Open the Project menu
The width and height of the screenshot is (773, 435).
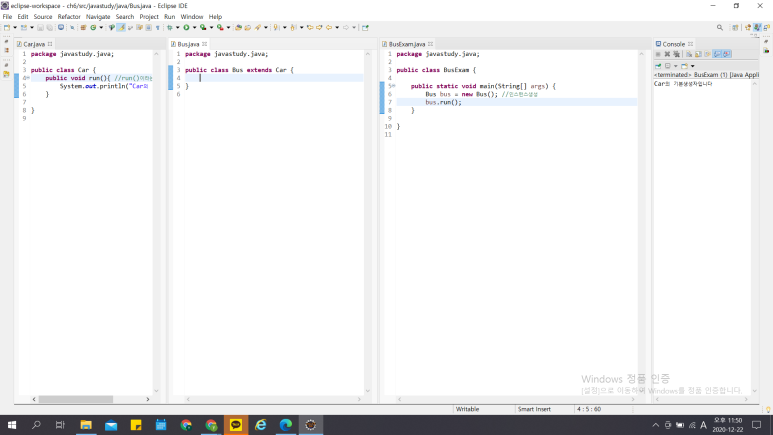coord(148,17)
